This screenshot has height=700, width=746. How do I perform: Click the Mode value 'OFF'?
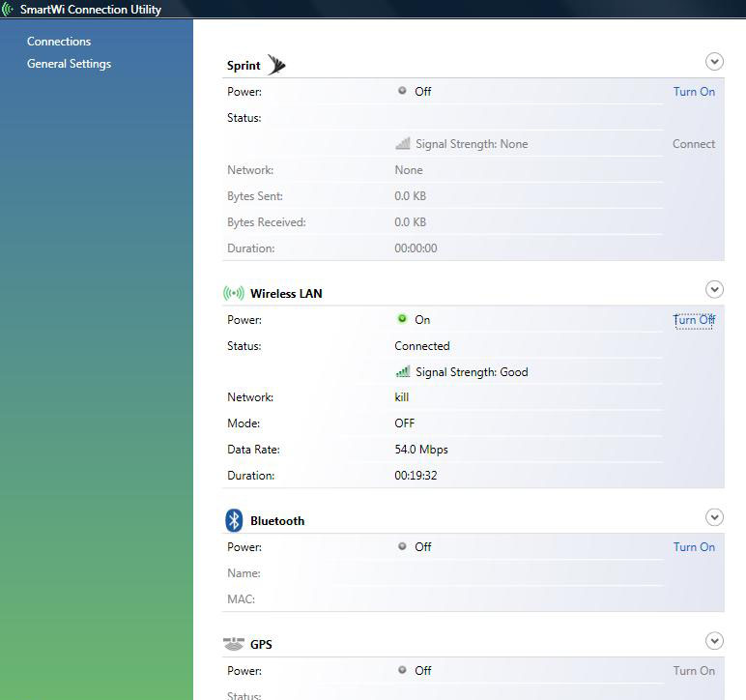point(404,423)
